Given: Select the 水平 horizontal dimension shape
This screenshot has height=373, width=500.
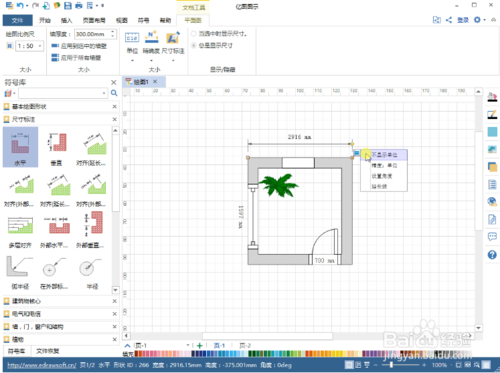Looking at the screenshot, I should coord(20,147).
